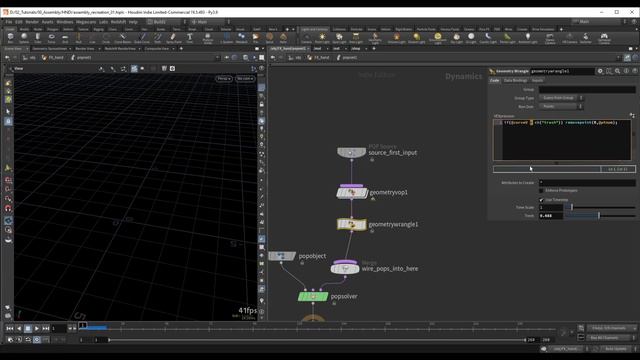Viewport: 640px width, 360px height.
Task: Switch to the Data Bindings tab
Action: 515,80
